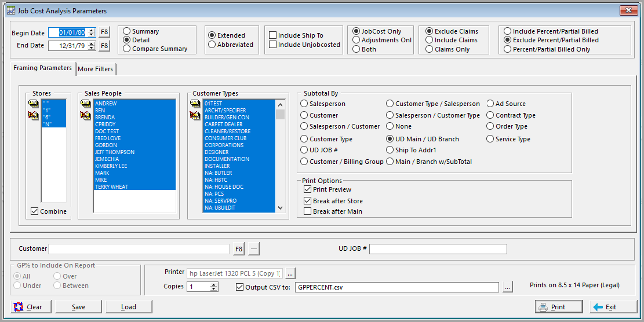Select all Customer Types via tag icon
The image size is (644, 322).
pyautogui.click(x=195, y=103)
